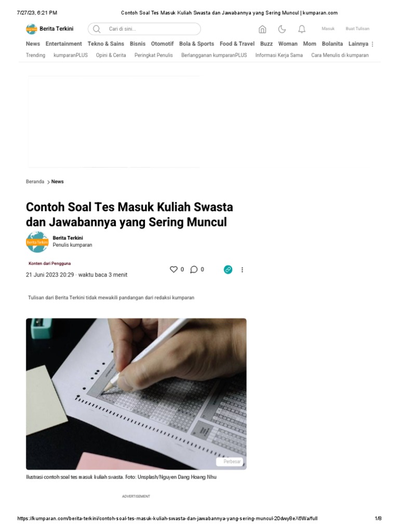Viewport: 399px width, 532px height.
Task: Click Berita Terkini logo in header
Action: (x=49, y=29)
